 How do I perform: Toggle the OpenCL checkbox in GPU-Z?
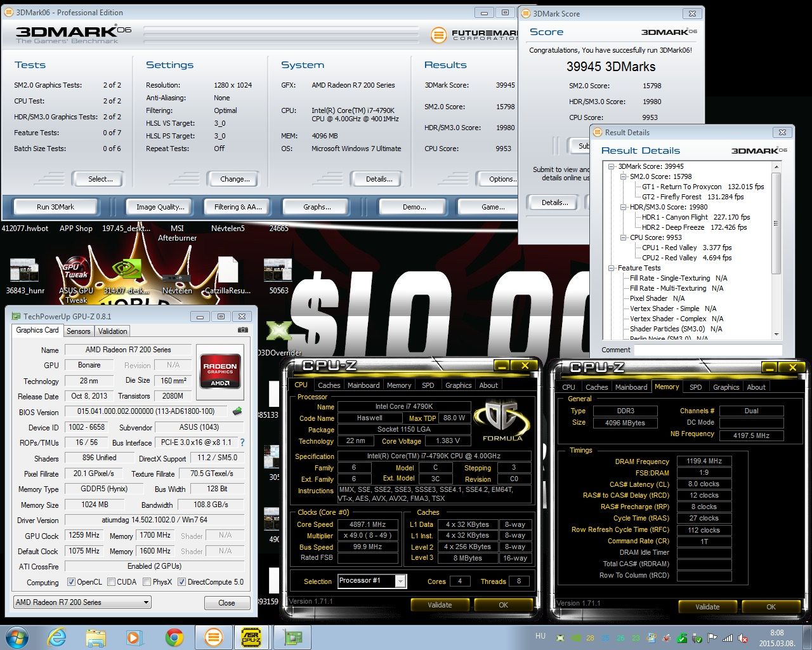[72, 582]
